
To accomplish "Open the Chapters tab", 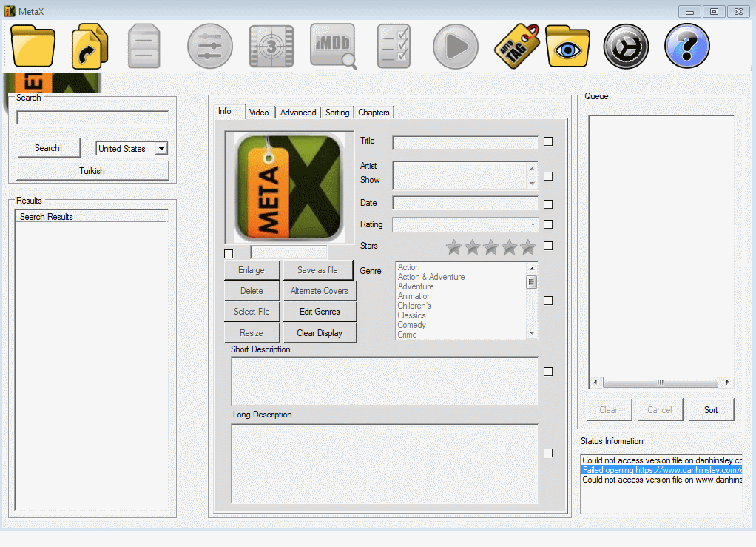I will 374,113.
